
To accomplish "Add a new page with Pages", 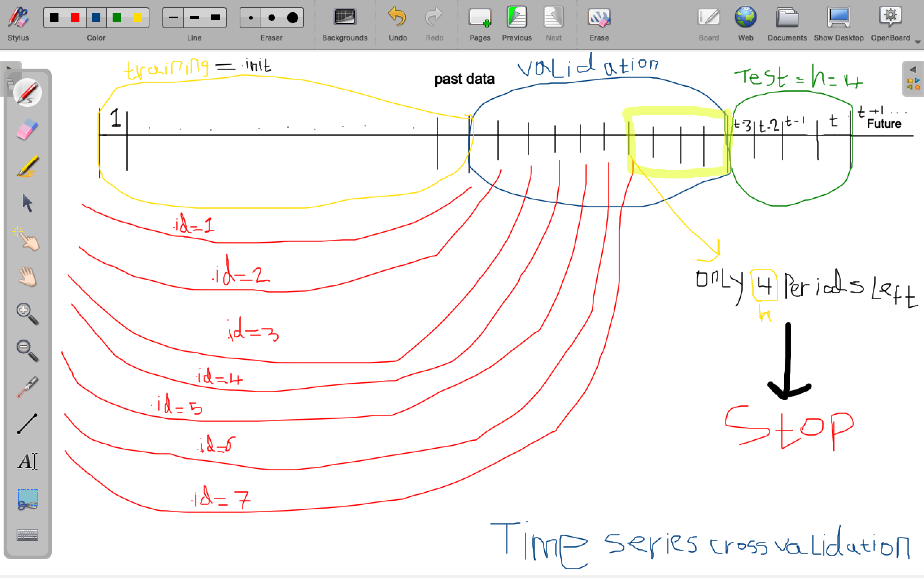I will point(480,24).
